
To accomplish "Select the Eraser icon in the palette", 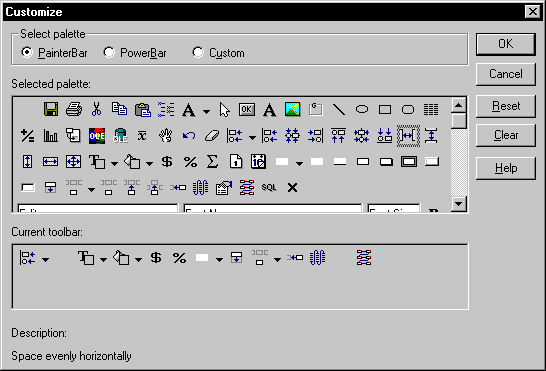I will 212,136.
